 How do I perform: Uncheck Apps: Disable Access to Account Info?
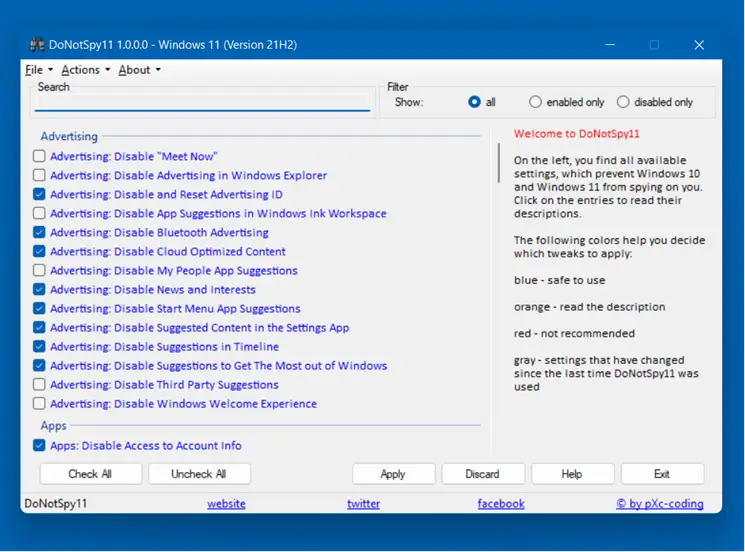[x=39, y=446]
